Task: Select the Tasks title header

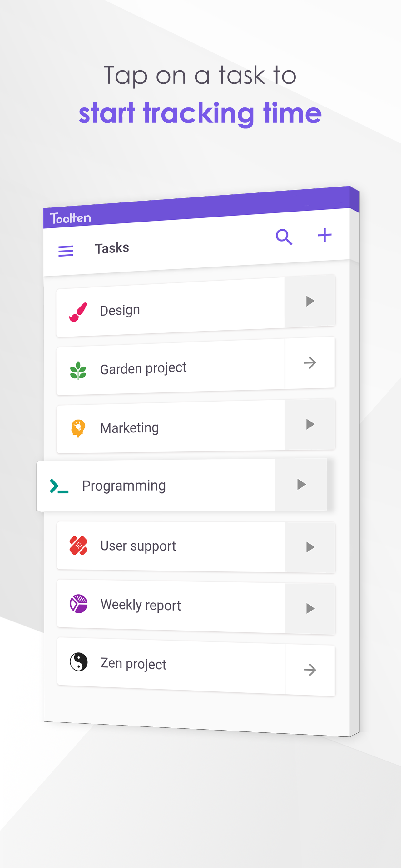Action: tap(112, 248)
